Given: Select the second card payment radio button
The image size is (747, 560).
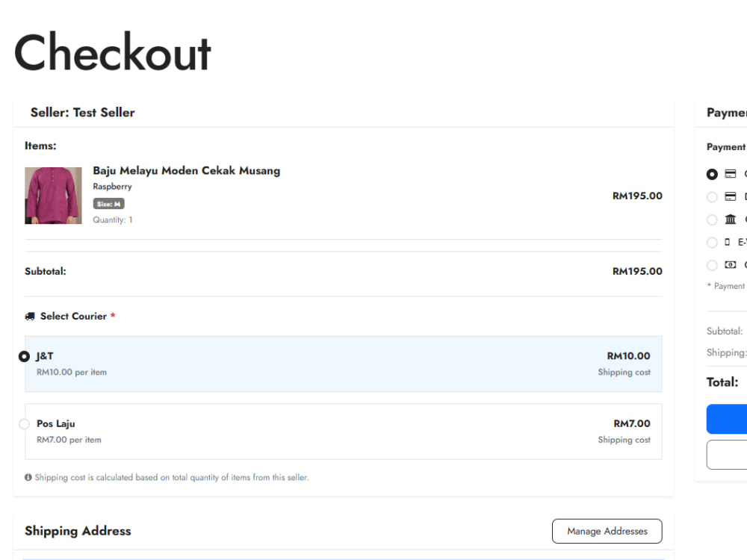Looking at the screenshot, I should tap(712, 196).
